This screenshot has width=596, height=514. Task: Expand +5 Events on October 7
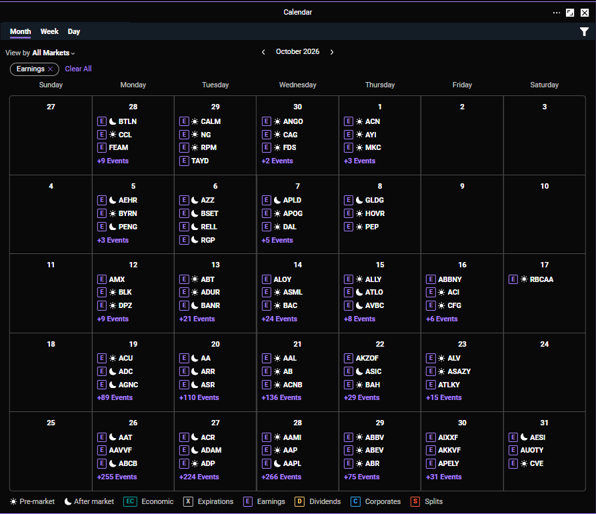click(277, 240)
